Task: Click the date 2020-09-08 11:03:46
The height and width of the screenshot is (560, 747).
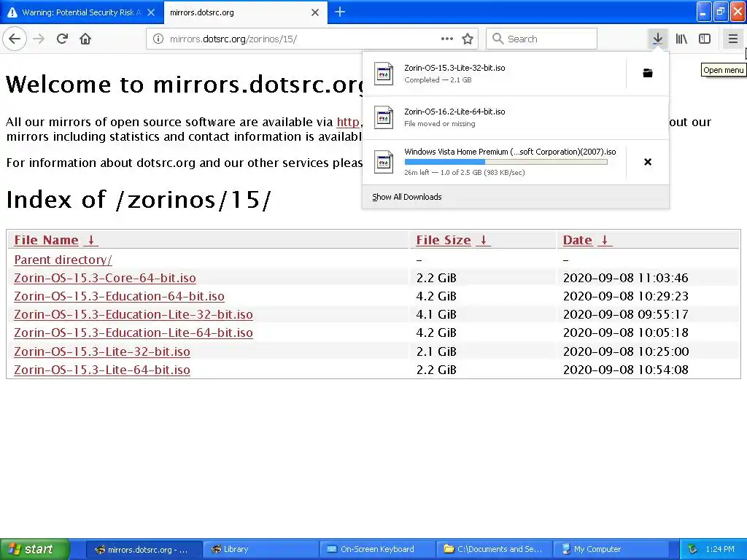Action: pyautogui.click(x=625, y=278)
